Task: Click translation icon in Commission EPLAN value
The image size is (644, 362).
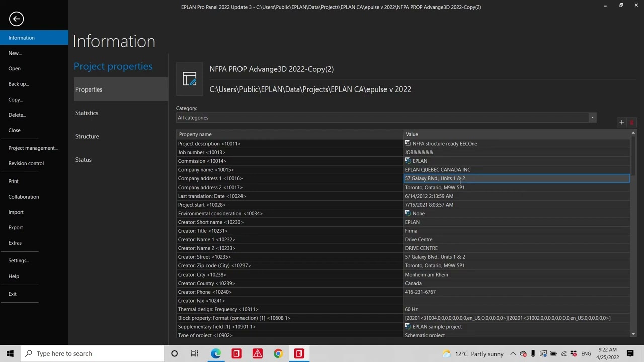Action: pyautogui.click(x=408, y=161)
